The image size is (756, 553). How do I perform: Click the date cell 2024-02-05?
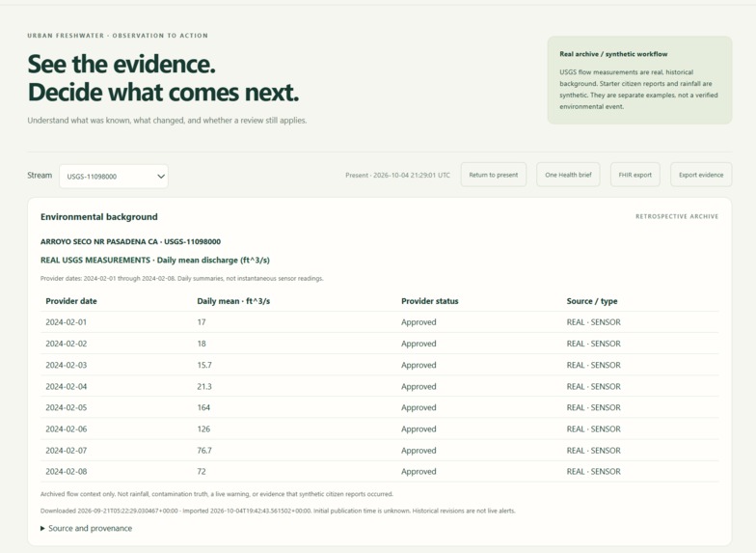[66, 407]
